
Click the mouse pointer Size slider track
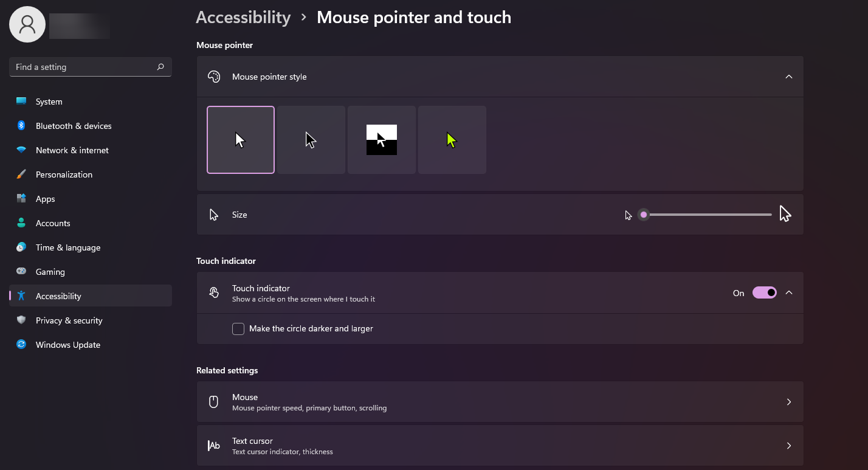point(705,215)
